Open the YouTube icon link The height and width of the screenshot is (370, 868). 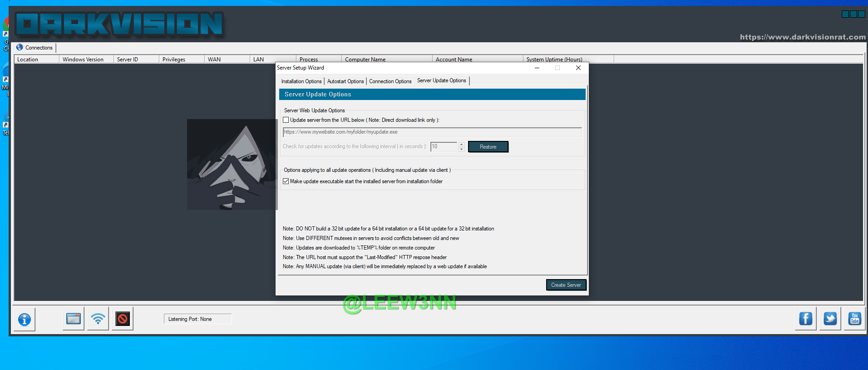click(x=854, y=319)
